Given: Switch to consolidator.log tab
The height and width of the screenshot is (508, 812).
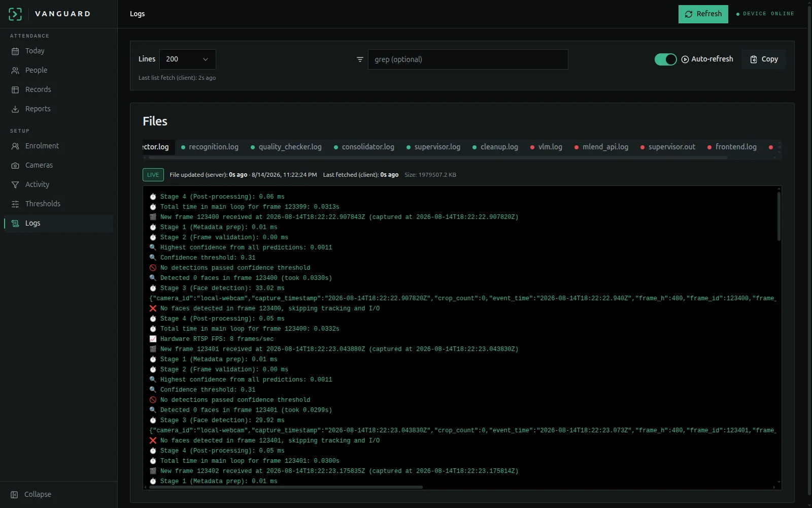Looking at the screenshot, I should point(364,147).
